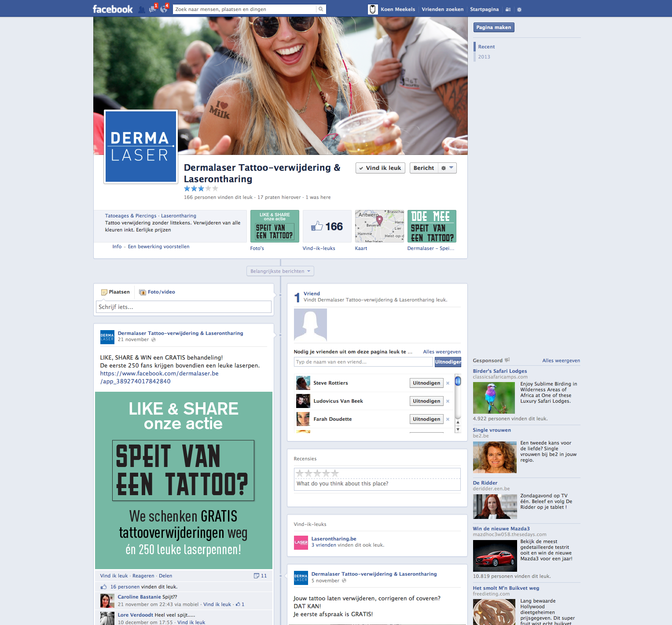
Task: Open notifications globe icon
Action: 164,9
